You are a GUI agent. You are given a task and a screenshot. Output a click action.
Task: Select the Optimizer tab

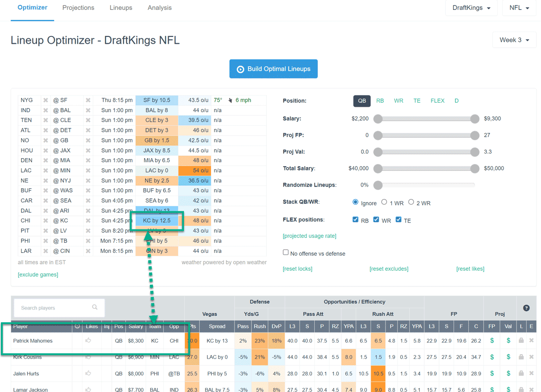point(32,8)
